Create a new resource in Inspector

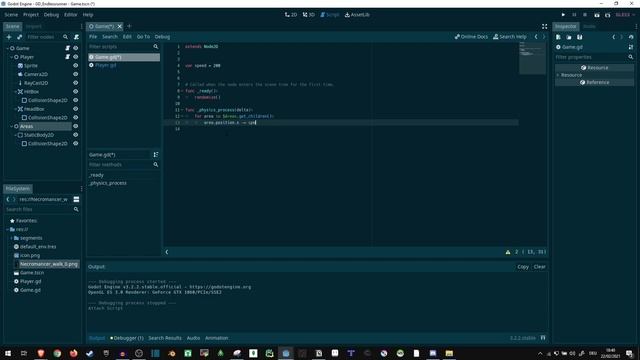[558, 37]
